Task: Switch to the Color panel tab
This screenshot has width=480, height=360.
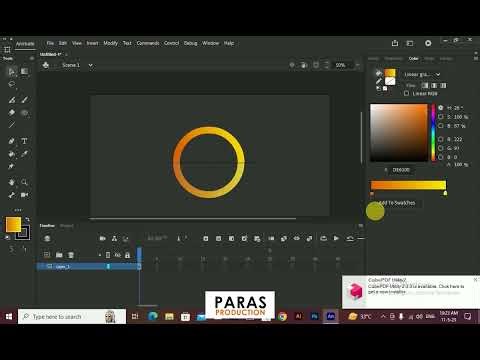Action: tap(414, 58)
